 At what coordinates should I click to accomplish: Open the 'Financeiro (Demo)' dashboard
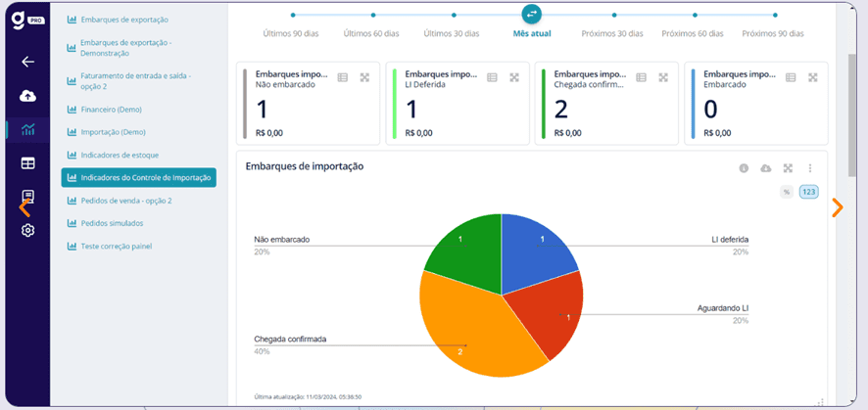point(112,110)
